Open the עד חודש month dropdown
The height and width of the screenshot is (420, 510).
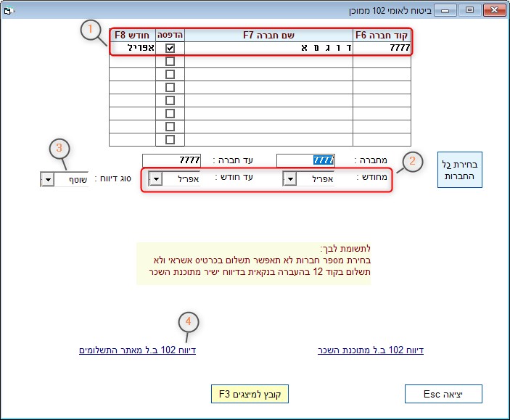pyautogui.click(x=155, y=178)
